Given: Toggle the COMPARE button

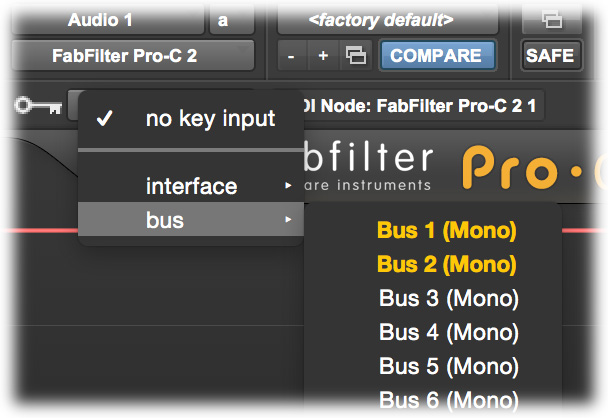Looking at the screenshot, I should [437, 55].
